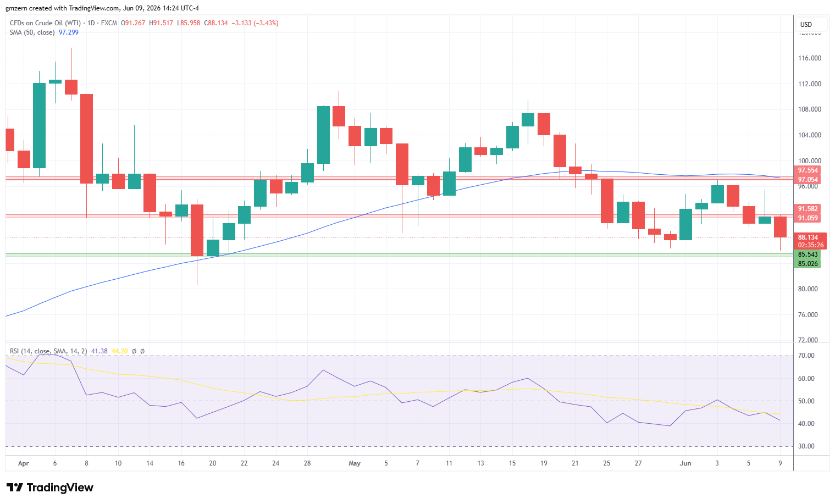The height and width of the screenshot is (504, 835).
Task: Click the high price value H91.517
Action: click(x=162, y=23)
